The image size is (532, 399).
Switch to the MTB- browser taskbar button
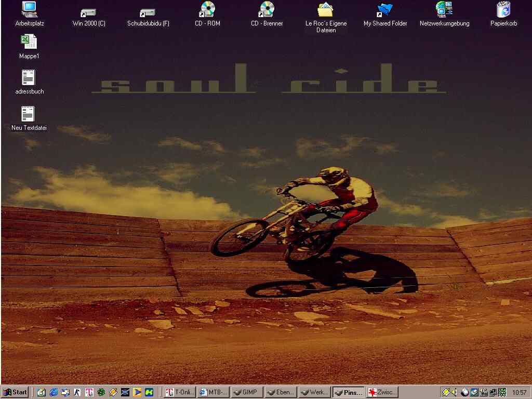pos(213,392)
